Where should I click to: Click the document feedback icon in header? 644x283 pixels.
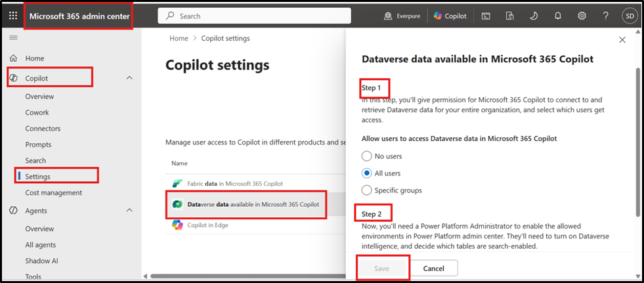(509, 16)
